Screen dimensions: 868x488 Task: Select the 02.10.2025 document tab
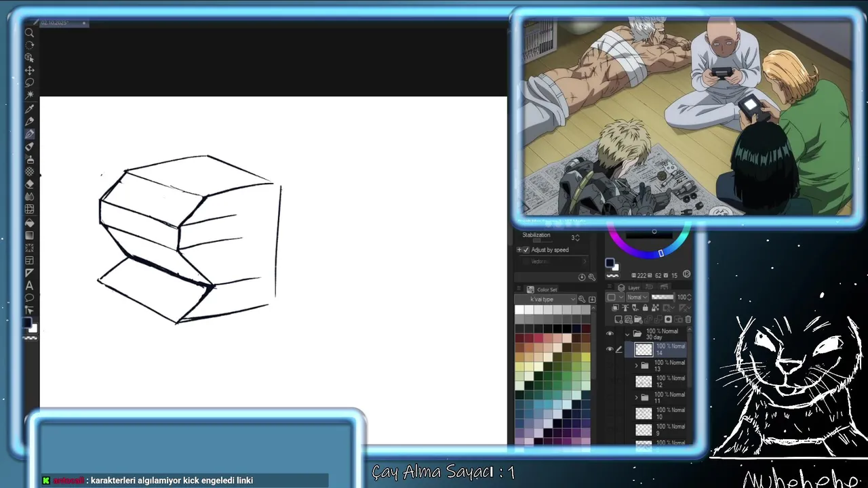(x=64, y=23)
